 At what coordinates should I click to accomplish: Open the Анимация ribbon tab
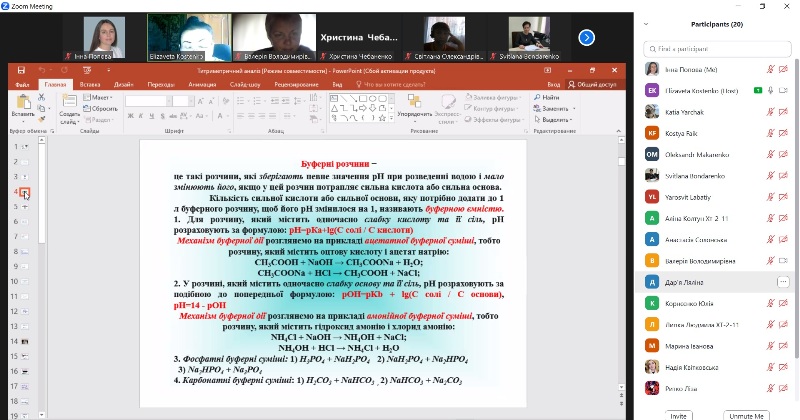(201, 85)
